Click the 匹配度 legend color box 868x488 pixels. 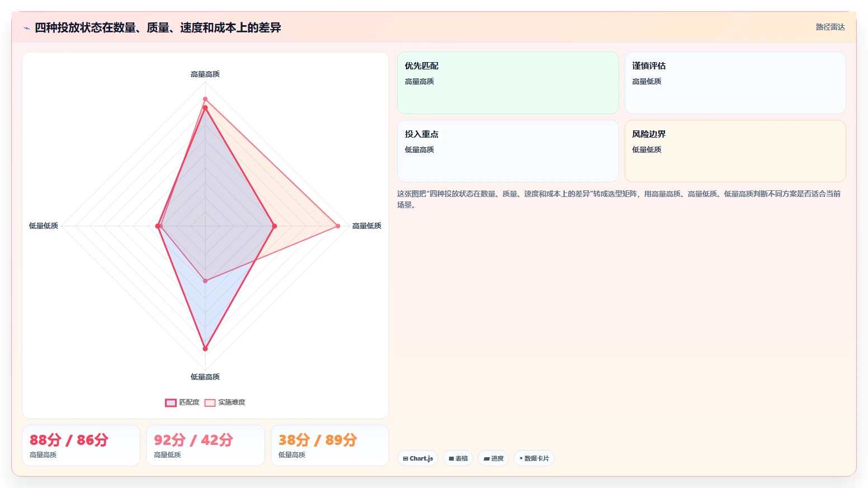click(x=171, y=402)
